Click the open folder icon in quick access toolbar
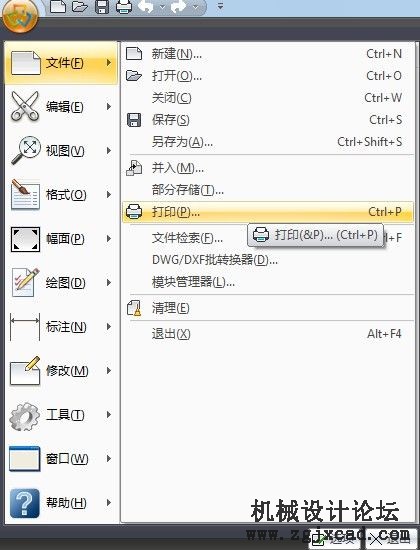This screenshot has width=420, height=550. point(80,6)
